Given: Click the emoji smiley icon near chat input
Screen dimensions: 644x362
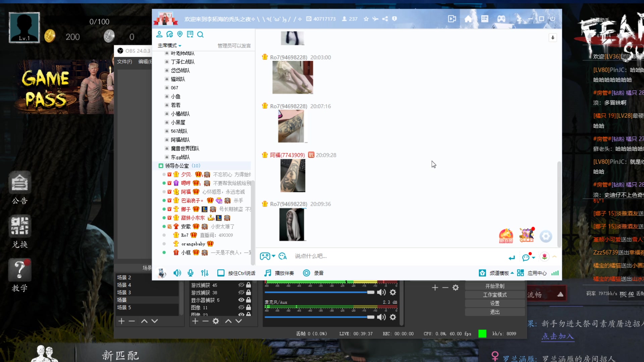Looking at the screenshot, I should pos(527,257).
